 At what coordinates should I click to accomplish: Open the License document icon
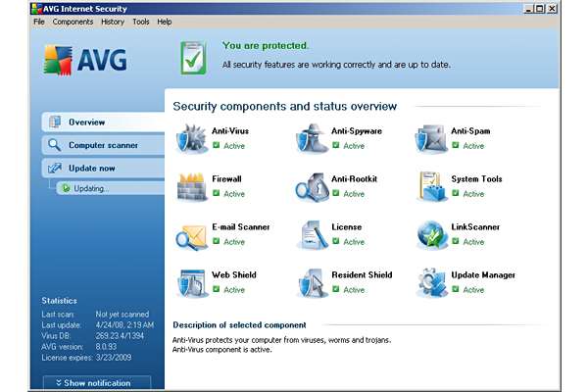click(311, 235)
